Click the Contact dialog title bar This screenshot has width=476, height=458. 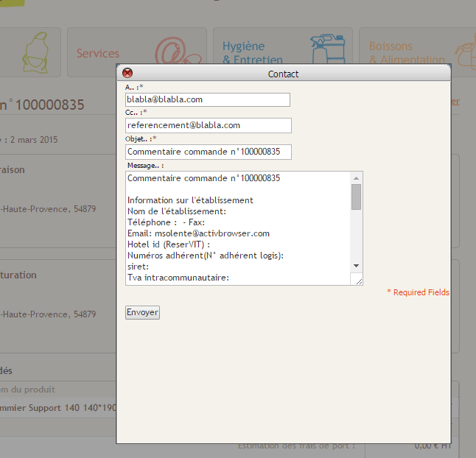tap(284, 74)
